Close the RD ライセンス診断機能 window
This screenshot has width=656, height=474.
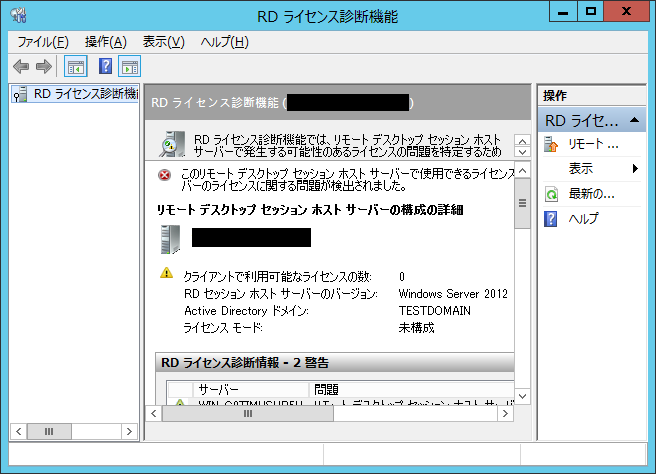pyautogui.click(x=626, y=11)
